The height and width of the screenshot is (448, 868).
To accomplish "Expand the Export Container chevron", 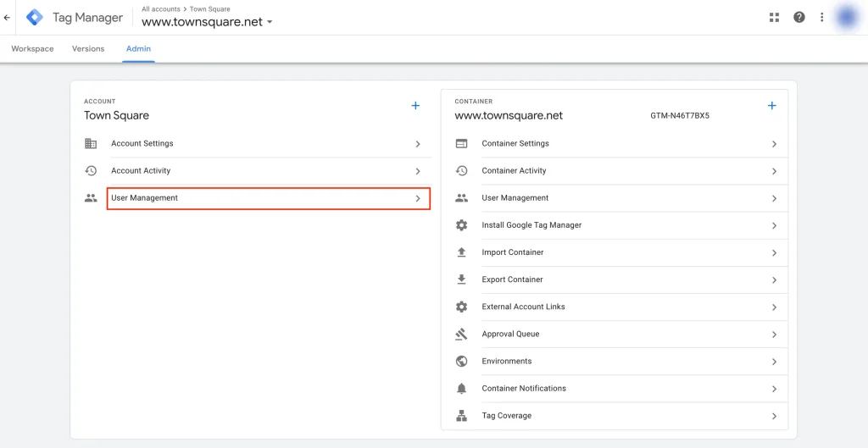I will [x=775, y=279].
